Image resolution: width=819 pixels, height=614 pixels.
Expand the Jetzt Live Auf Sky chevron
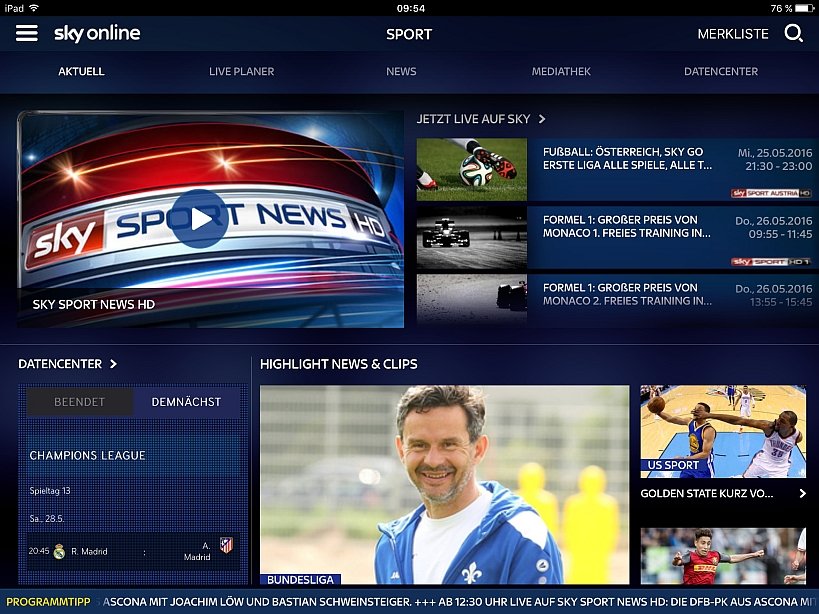(x=542, y=119)
